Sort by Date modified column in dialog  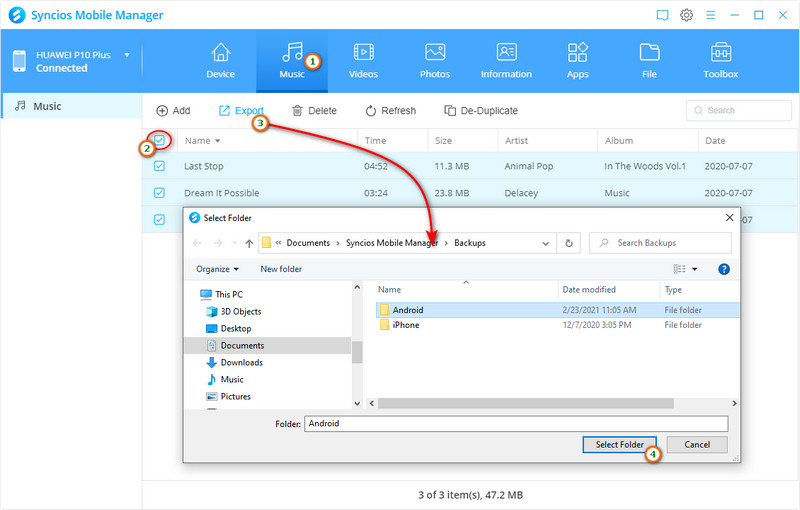(589, 290)
